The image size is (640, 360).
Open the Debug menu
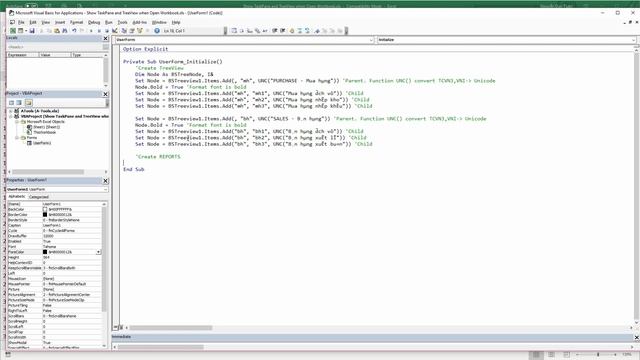(x=94, y=22)
